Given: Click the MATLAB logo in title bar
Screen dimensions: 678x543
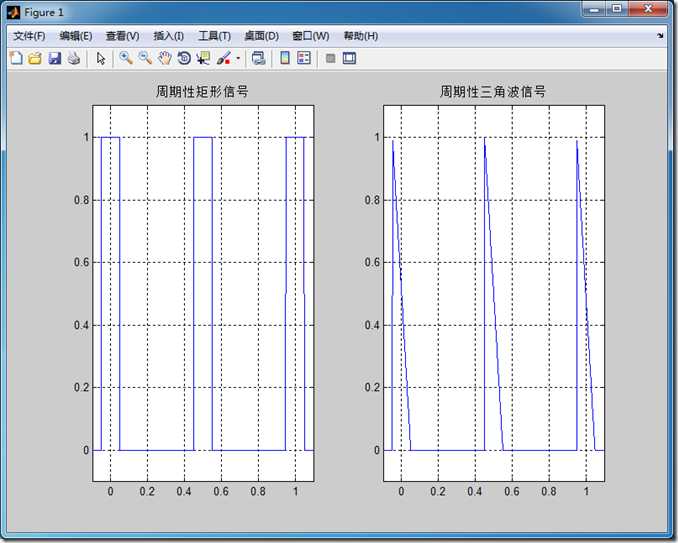Looking at the screenshot, I should [x=14, y=13].
